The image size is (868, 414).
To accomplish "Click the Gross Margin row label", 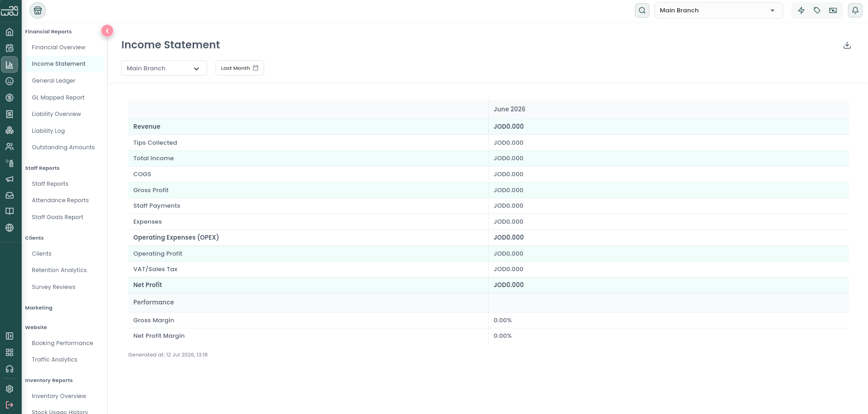I will click(154, 320).
